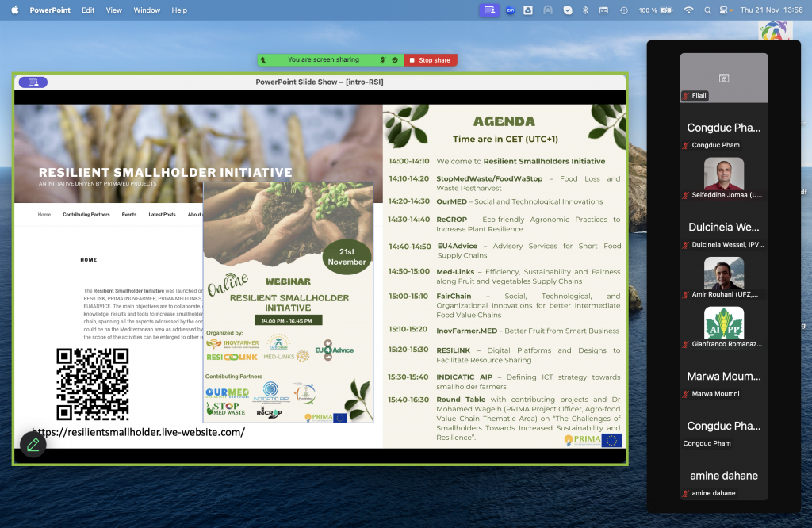Click the Stop share button
The width and height of the screenshot is (812, 528).
tap(430, 60)
